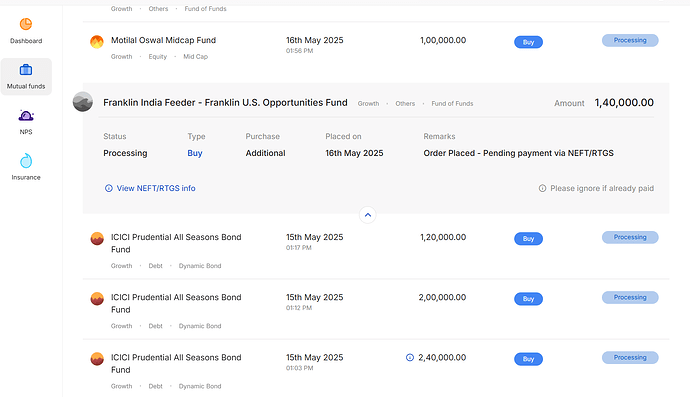690x397 pixels.
Task: Click the Buy badge on 2,00,000.00 ICICI order
Action: pyautogui.click(x=529, y=299)
